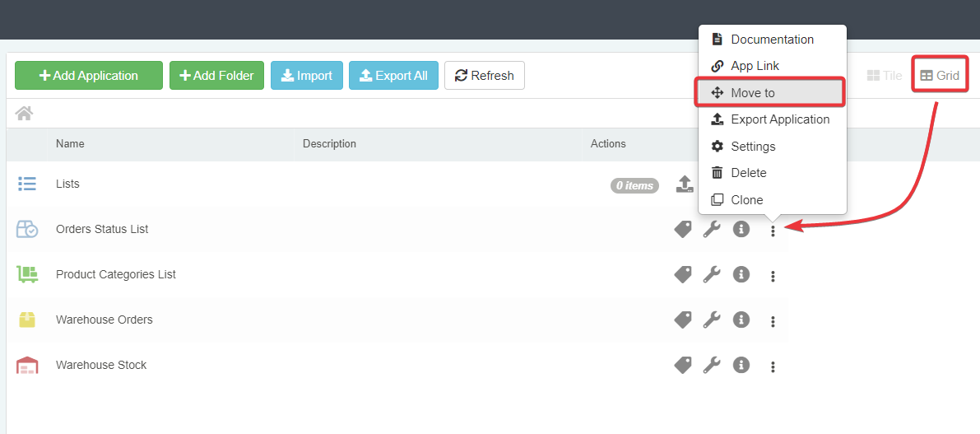980x434 pixels.
Task: Click the info icon for Warehouse Orders
Action: (741, 320)
